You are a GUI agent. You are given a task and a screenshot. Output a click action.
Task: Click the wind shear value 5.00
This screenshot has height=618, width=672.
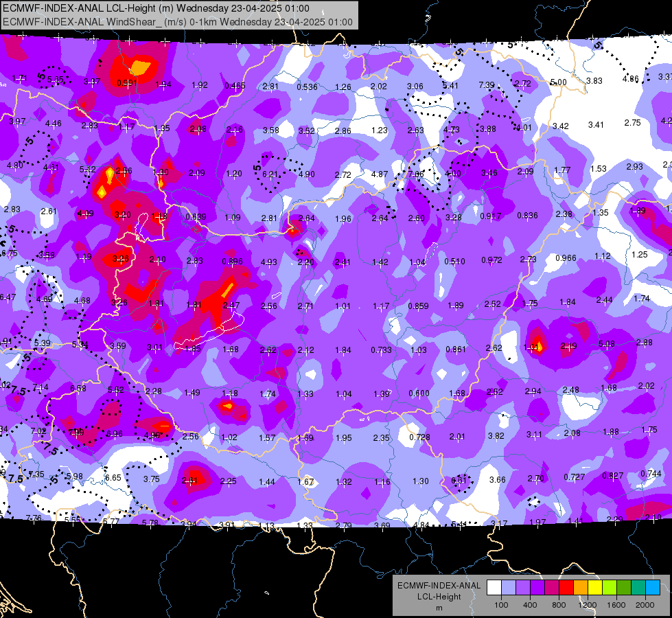(x=558, y=82)
